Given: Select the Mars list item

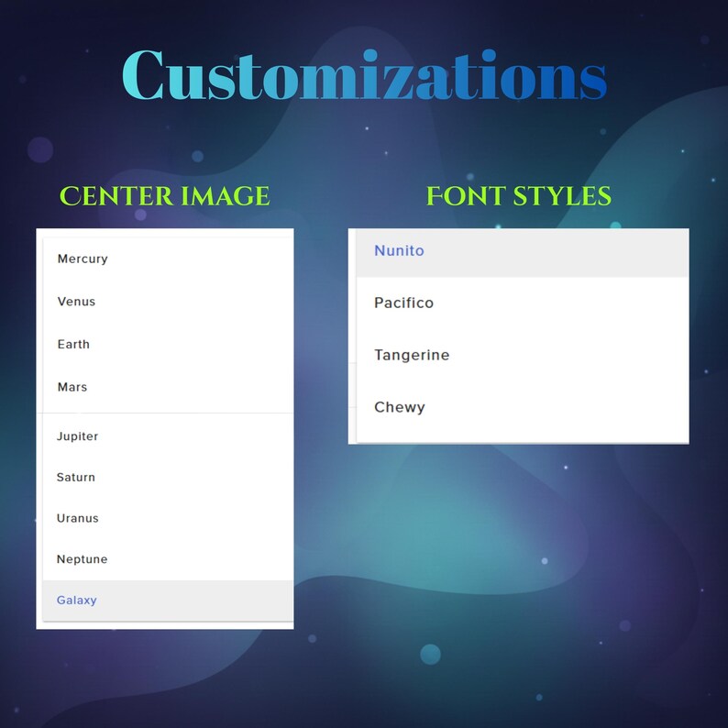Looking at the screenshot, I should (x=168, y=387).
